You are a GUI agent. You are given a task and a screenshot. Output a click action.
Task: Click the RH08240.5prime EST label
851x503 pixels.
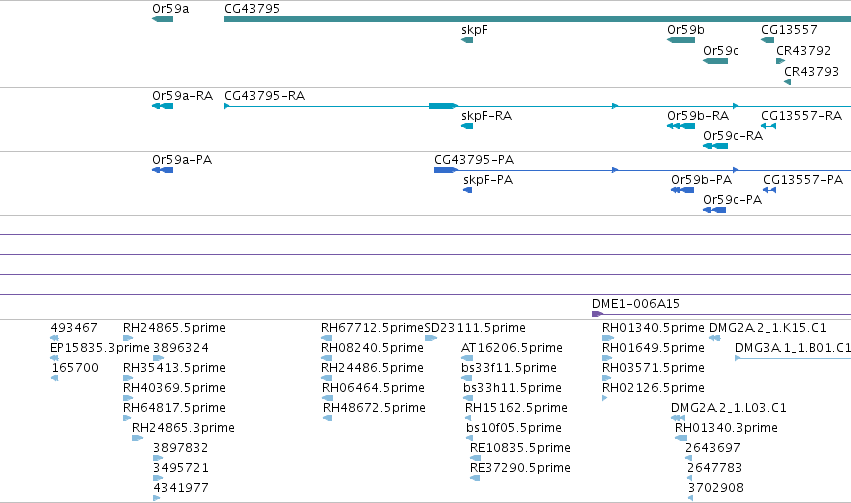pyautogui.click(x=372, y=348)
